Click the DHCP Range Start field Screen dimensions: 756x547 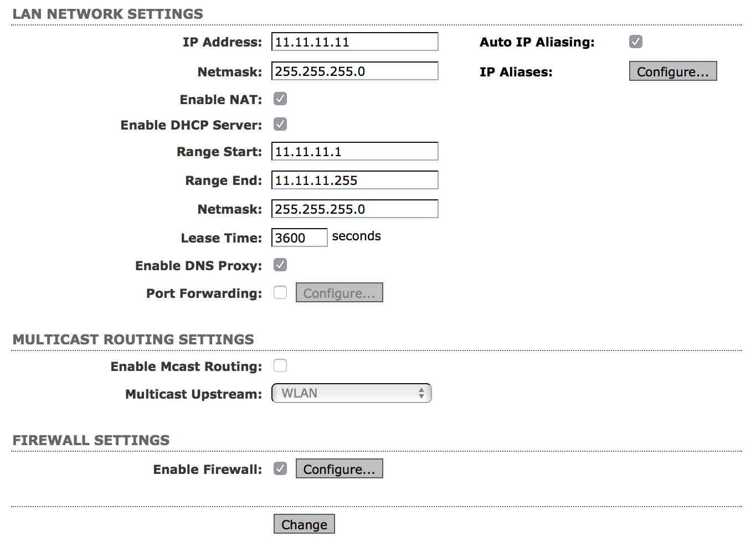354,152
